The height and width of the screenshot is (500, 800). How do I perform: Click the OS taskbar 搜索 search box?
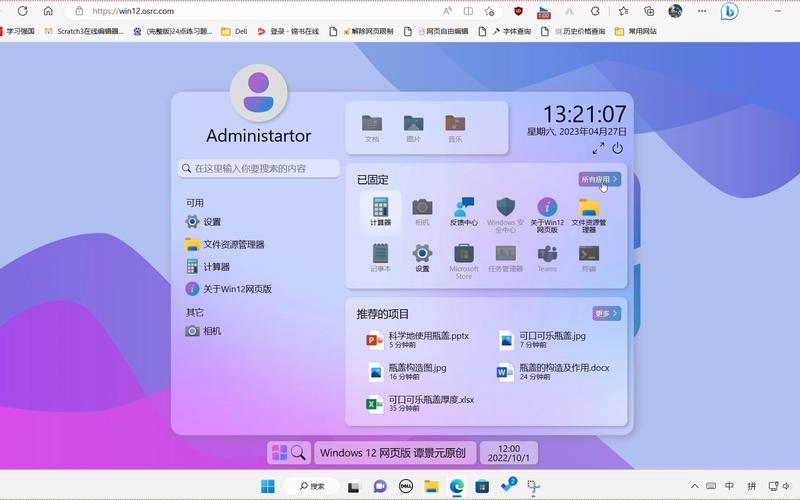[312, 486]
